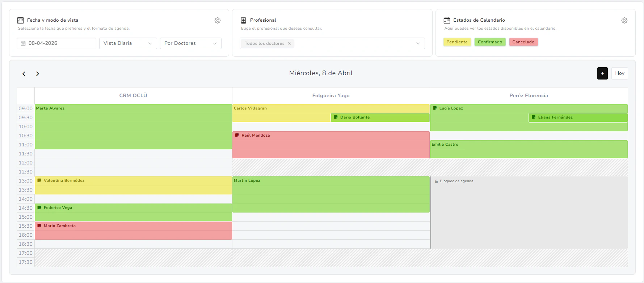Click the 09:00 time label
Viewport: 644px width, 283px height.
click(26, 108)
